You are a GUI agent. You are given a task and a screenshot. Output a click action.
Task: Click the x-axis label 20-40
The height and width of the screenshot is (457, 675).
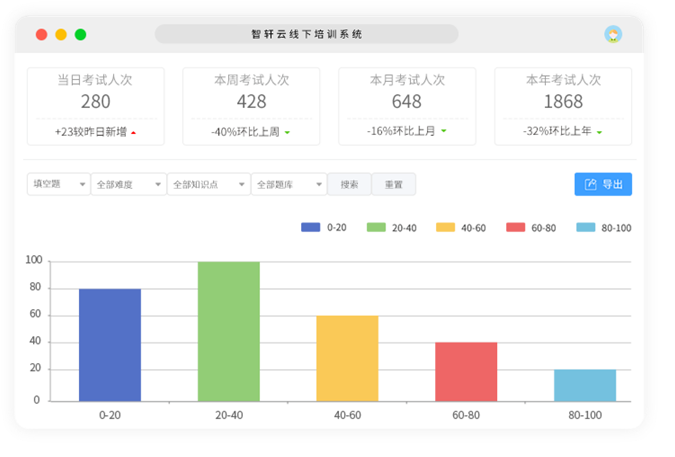[229, 415]
